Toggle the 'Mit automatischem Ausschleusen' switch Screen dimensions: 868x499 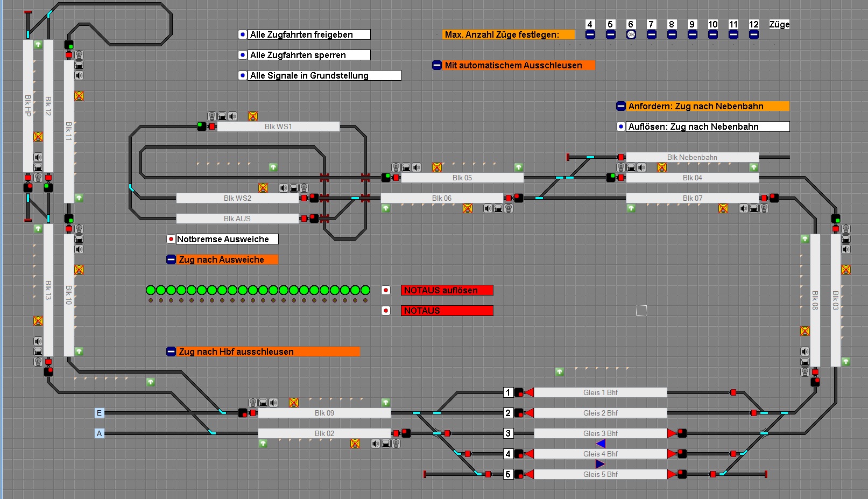[437, 65]
